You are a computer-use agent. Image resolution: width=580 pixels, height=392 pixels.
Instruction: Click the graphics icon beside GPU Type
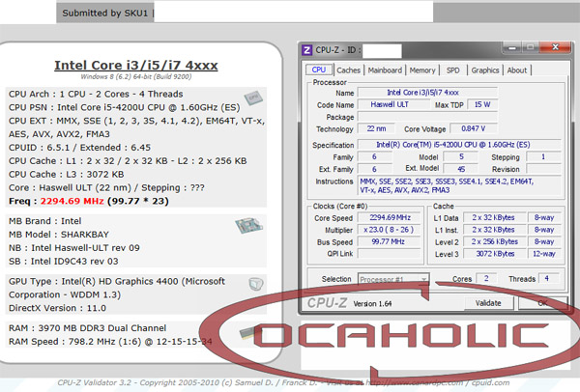point(256,284)
